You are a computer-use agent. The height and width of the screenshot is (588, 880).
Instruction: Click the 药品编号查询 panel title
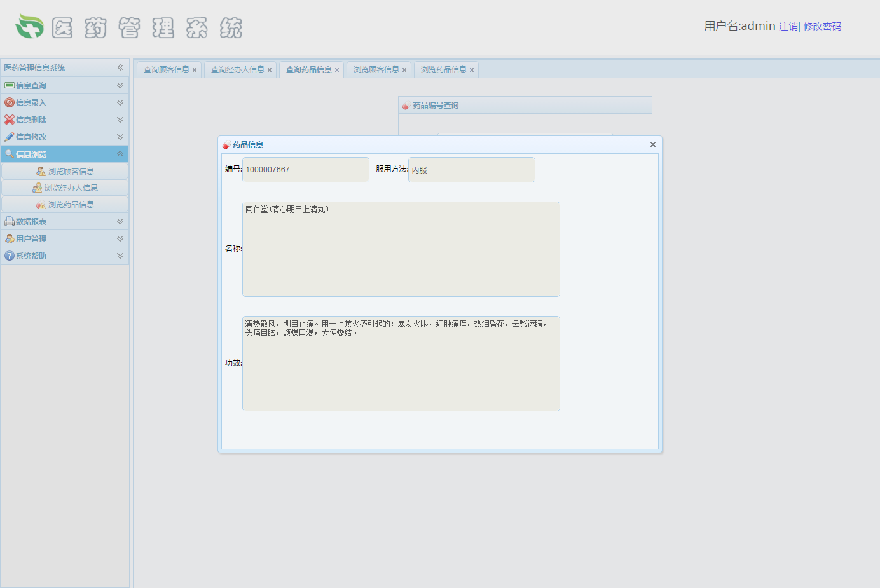(x=436, y=106)
